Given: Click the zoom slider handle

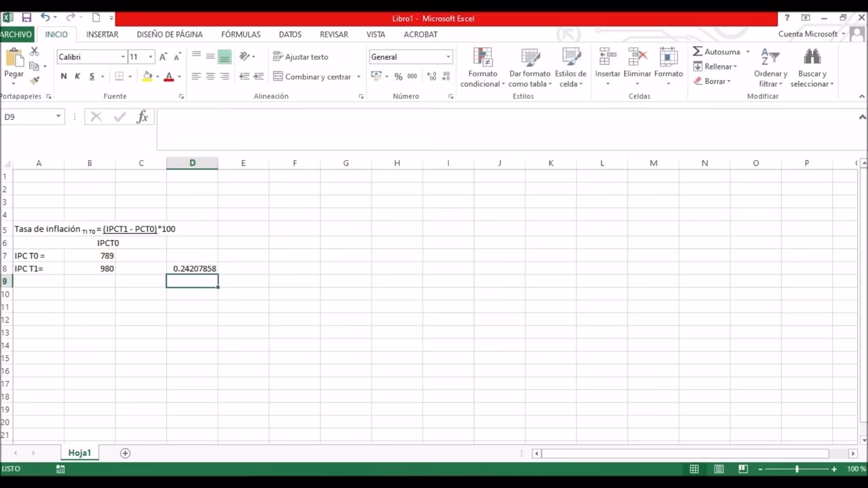Looking at the screenshot, I should (x=797, y=469).
